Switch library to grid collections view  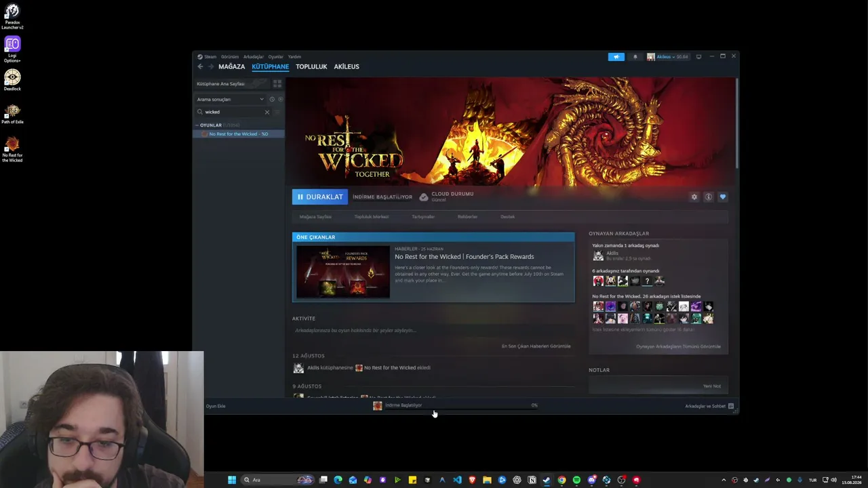pyautogui.click(x=277, y=83)
